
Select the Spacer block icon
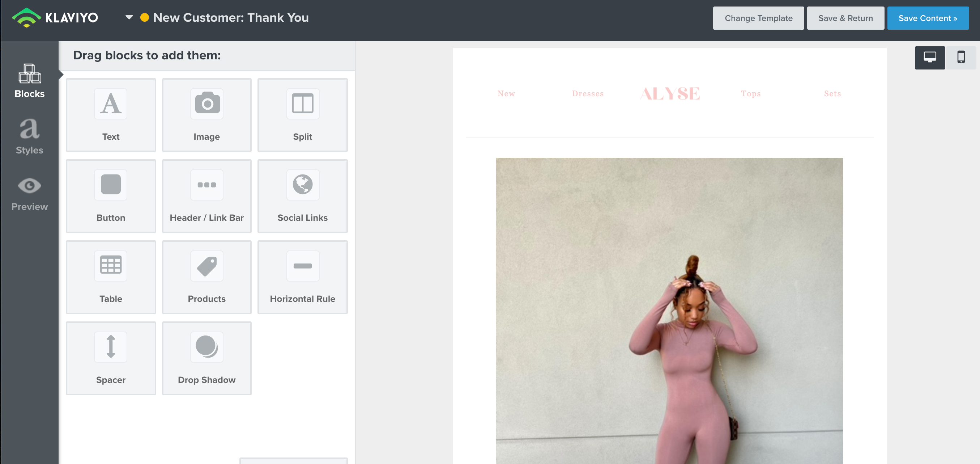click(x=111, y=347)
